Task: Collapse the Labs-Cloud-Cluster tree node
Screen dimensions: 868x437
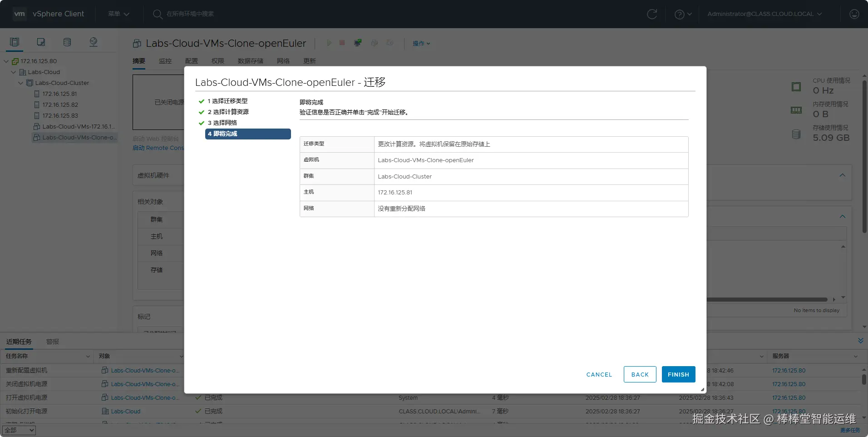Action: (x=21, y=83)
